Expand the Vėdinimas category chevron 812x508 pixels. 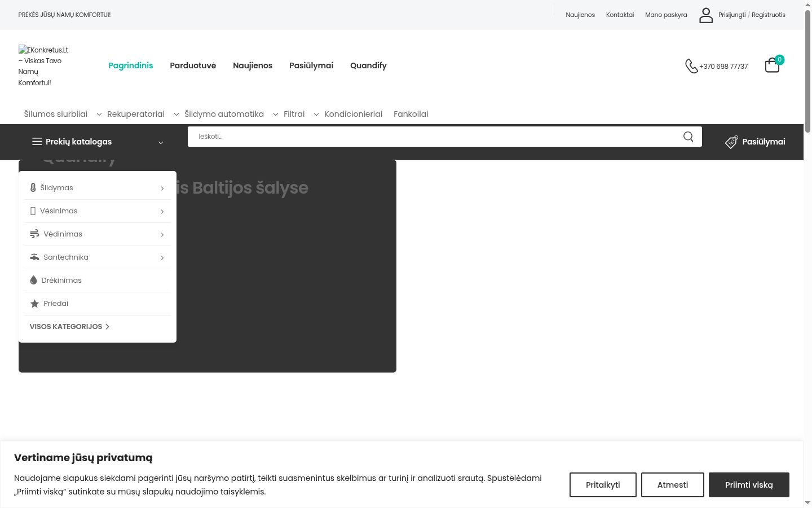point(162,235)
